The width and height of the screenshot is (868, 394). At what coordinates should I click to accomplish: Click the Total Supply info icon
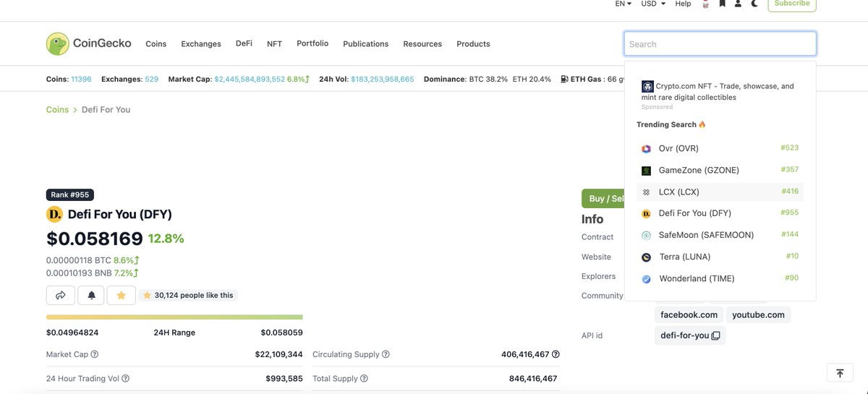coord(364,378)
